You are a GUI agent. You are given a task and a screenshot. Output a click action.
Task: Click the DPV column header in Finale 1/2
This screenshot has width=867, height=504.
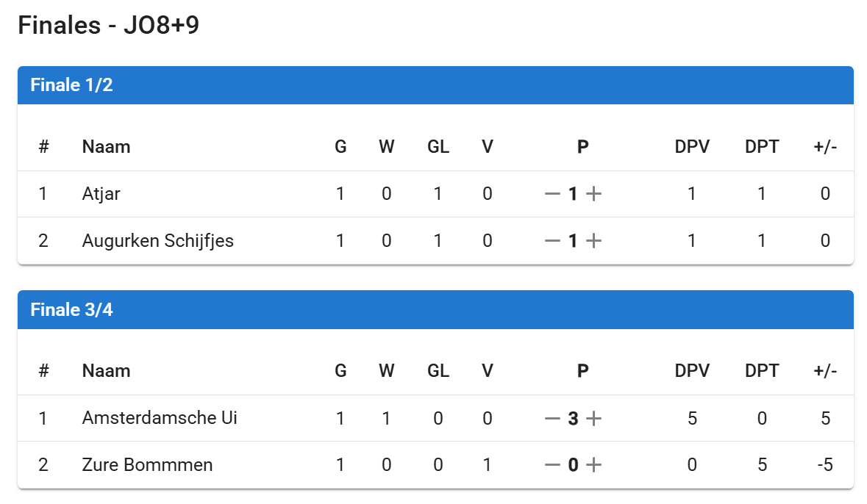click(692, 147)
